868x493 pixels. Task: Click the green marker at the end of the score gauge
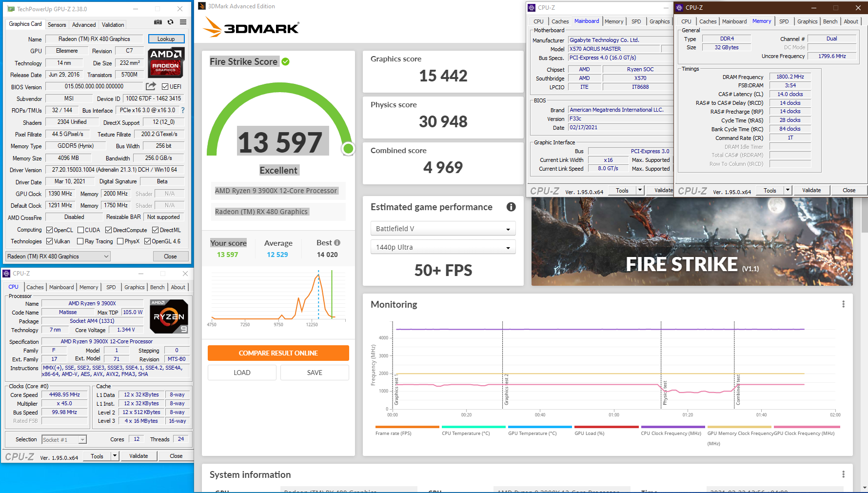click(348, 149)
